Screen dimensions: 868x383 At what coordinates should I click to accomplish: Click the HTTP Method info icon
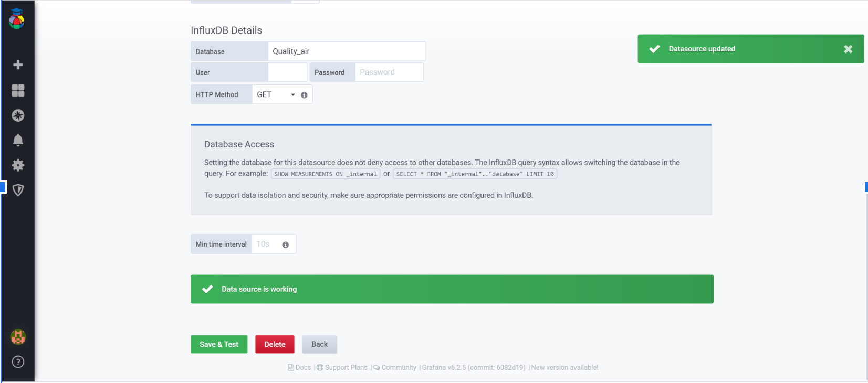coord(304,95)
